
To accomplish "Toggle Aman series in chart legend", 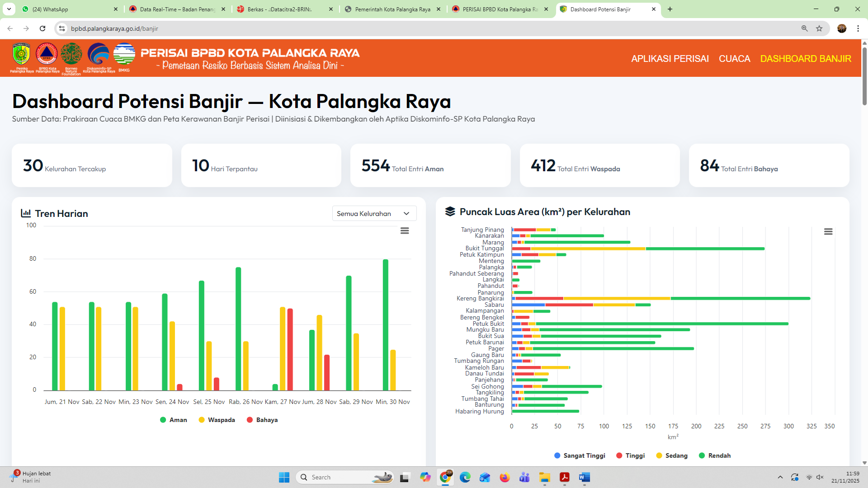I will tap(174, 420).
